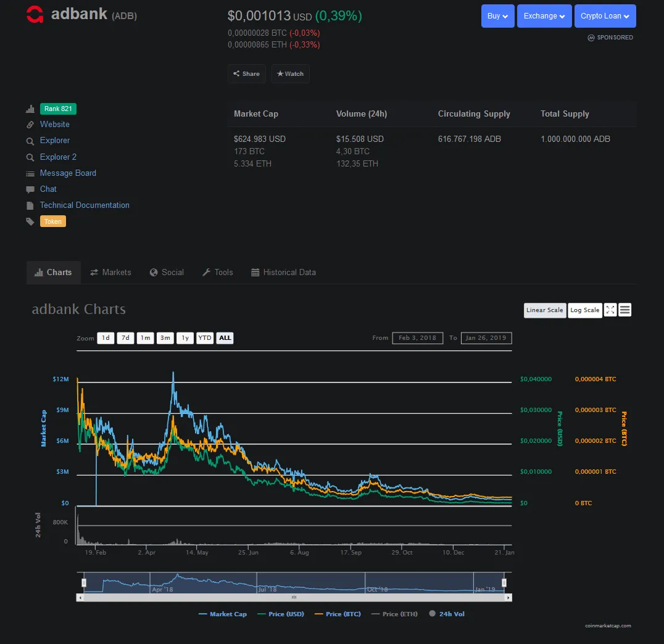Switch to the Historical Data tab
Image resolution: width=664 pixels, height=644 pixels.
[284, 273]
